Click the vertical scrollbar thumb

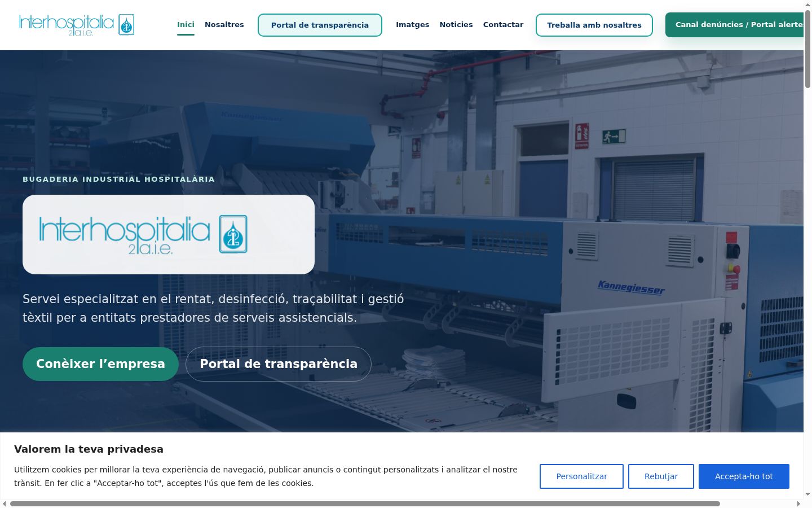(x=807, y=49)
